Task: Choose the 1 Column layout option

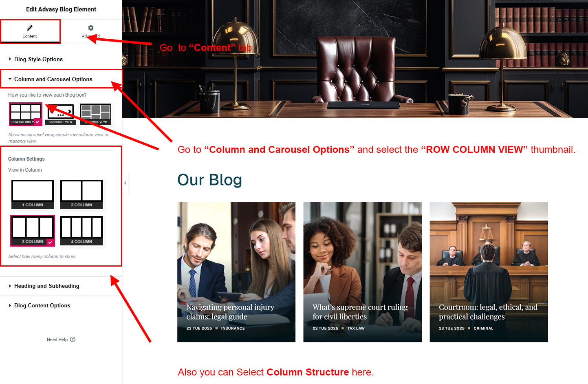Action: 33,194
